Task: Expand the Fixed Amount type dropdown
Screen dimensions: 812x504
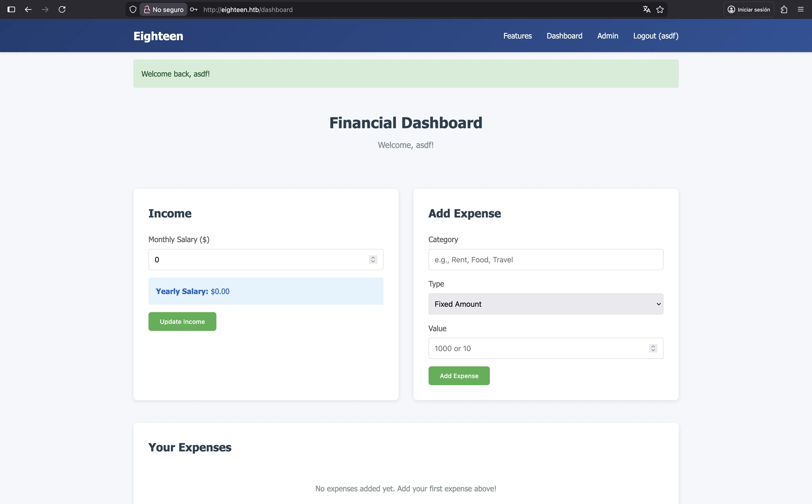Action: coord(546,304)
